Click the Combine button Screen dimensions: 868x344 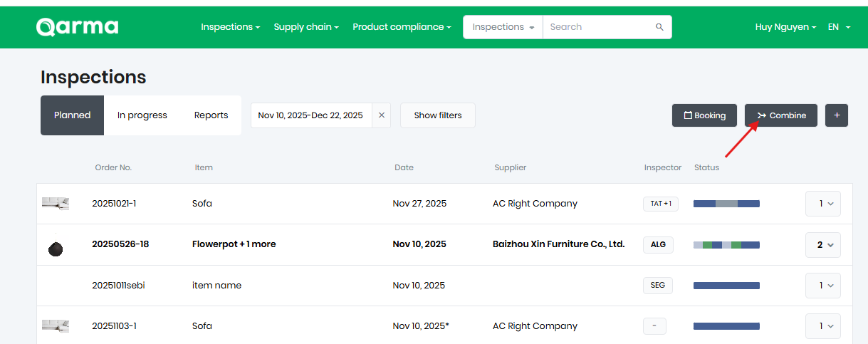pyautogui.click(x=781, y=115)
